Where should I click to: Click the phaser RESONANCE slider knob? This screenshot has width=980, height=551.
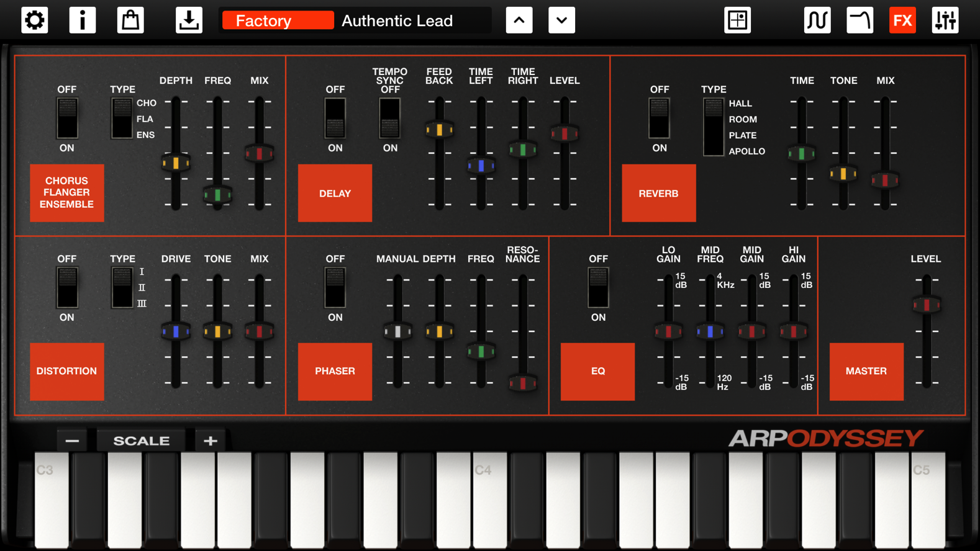522,383
